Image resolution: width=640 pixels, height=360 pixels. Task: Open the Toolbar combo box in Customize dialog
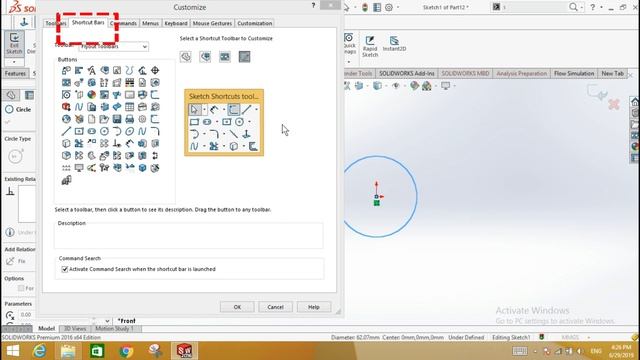click(x=113, y=47)
